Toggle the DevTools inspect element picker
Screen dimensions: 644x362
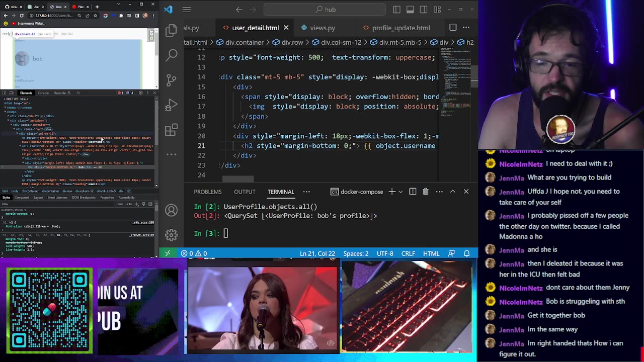click(x=5, y=93)
